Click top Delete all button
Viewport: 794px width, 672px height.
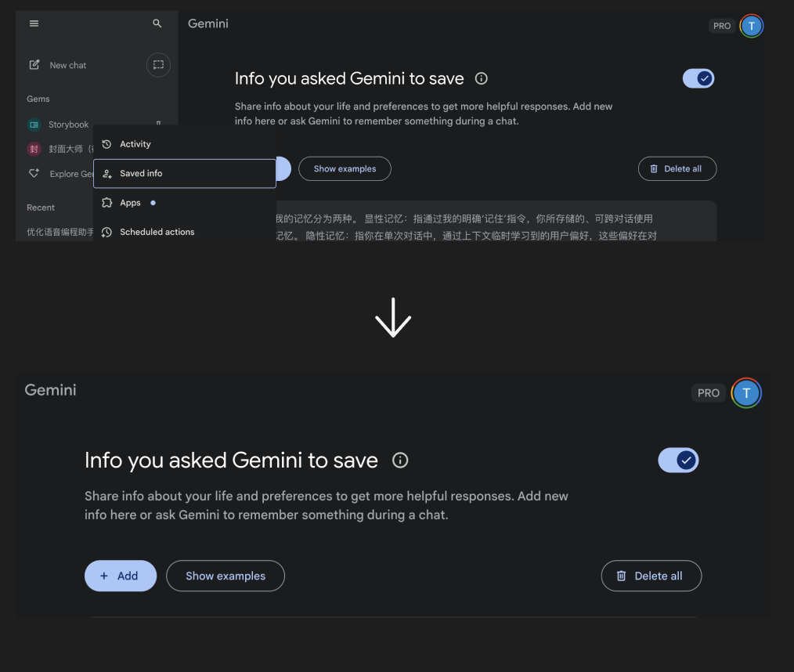tap(677, 168)
